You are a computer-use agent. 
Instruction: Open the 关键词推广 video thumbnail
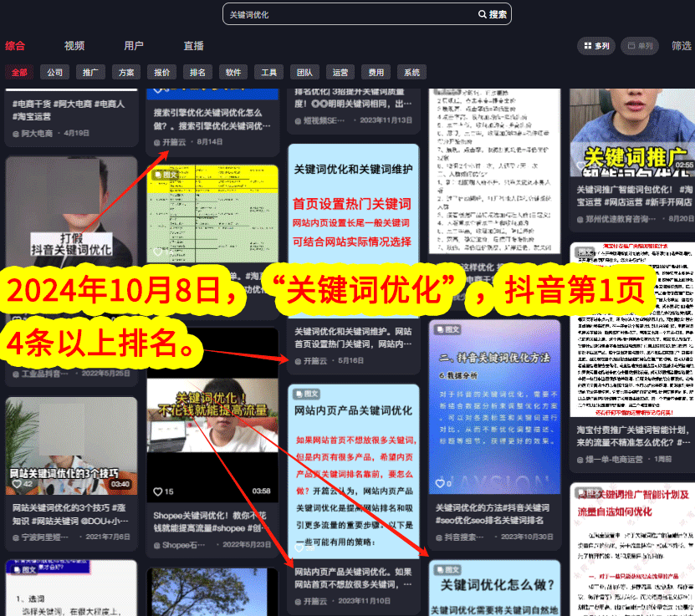[632, 132]
